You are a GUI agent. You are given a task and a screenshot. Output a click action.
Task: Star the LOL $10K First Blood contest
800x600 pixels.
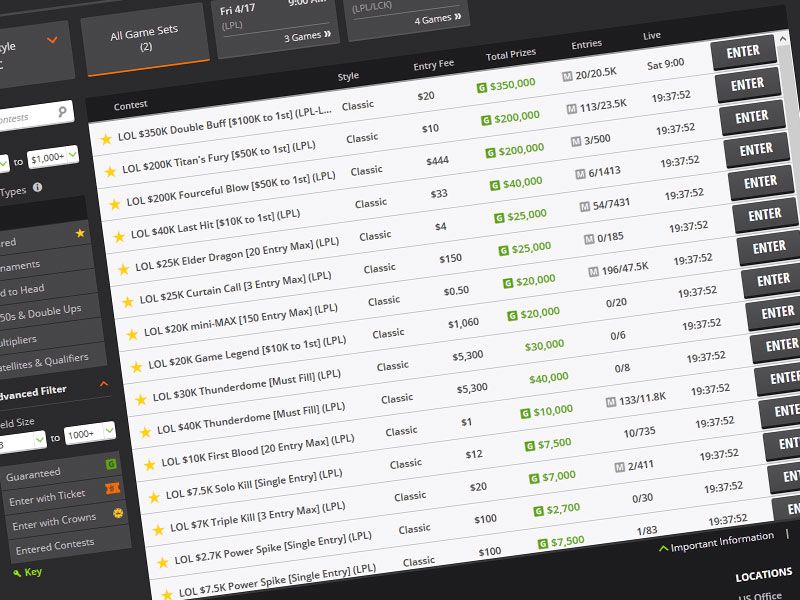coord(149,465)
